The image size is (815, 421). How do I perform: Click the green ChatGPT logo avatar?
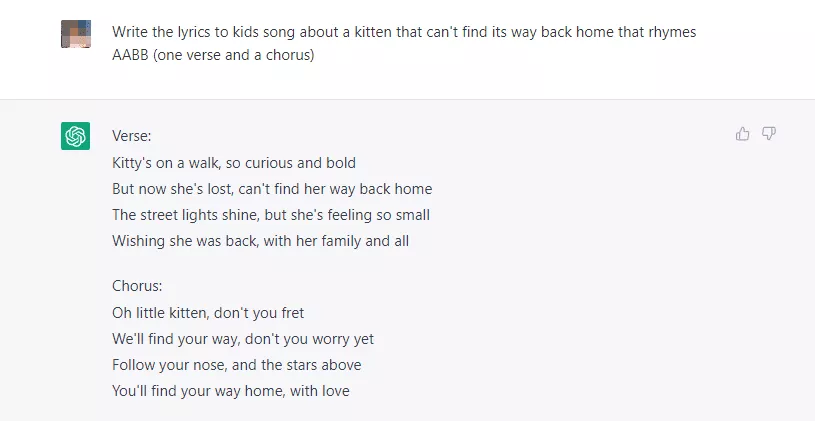pos(76,136)
